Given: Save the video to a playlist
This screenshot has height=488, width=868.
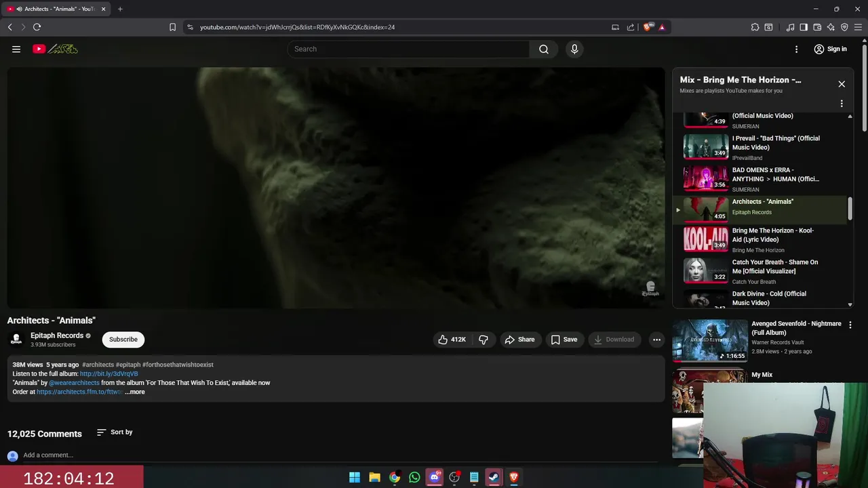Looking at the screenshot, I should pyautogui.click(x=564, y=340).
